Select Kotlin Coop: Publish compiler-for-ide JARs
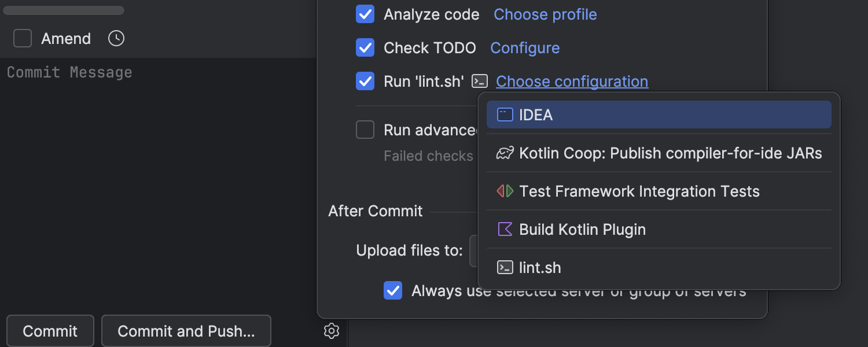This screenshot has width=868, height=347. (670, 153)
